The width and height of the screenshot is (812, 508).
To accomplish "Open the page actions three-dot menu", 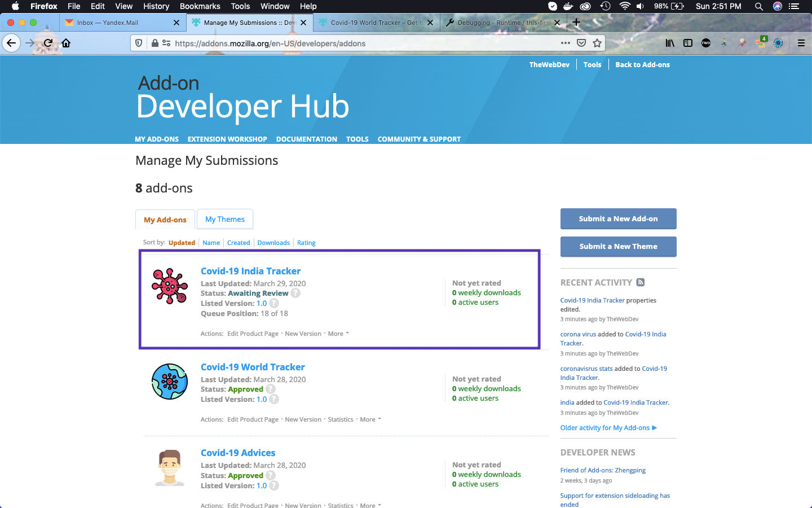I will [565, 43].
